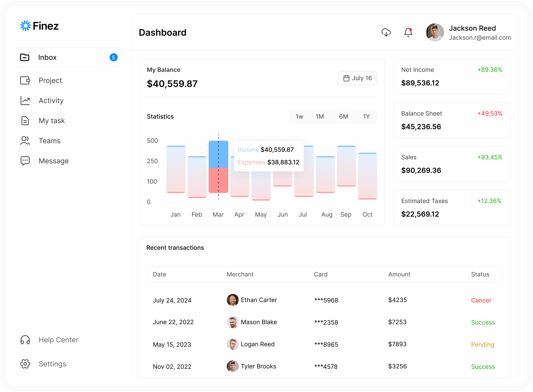This screenshot has width=533, height=392.
Task: Click the Message chat bubble icon
Action: pyautogui.click(x=25, y=161)
